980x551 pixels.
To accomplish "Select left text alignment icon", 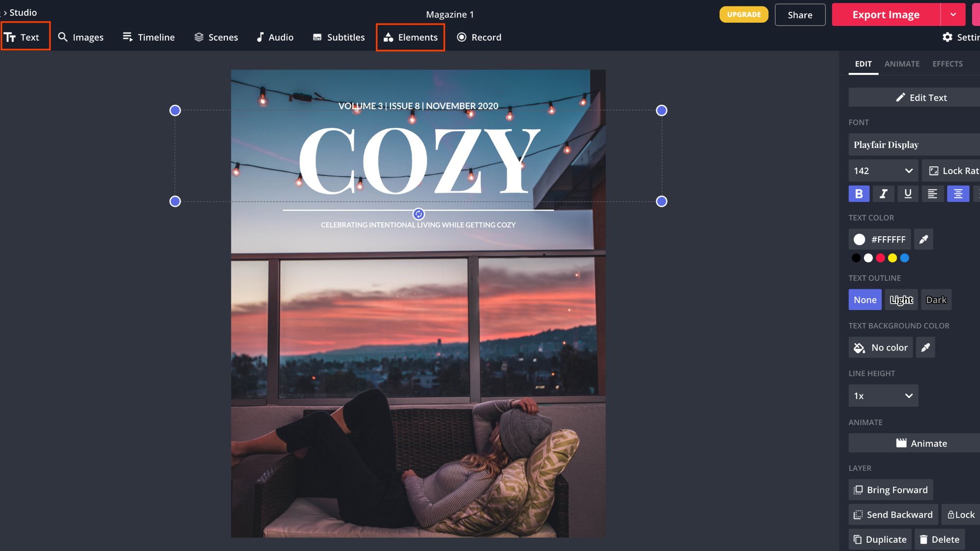I will [932, 194].
